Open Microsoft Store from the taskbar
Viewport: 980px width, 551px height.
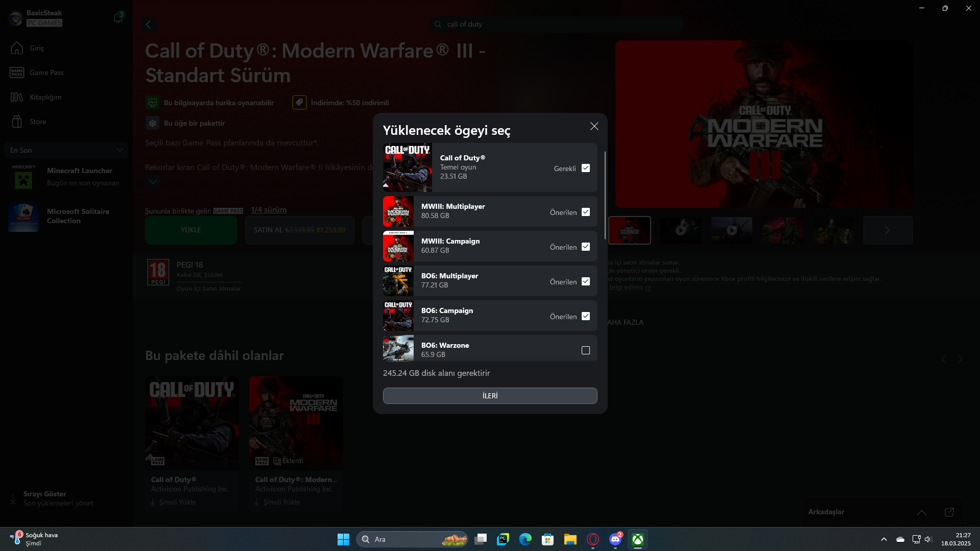(548, 539)
